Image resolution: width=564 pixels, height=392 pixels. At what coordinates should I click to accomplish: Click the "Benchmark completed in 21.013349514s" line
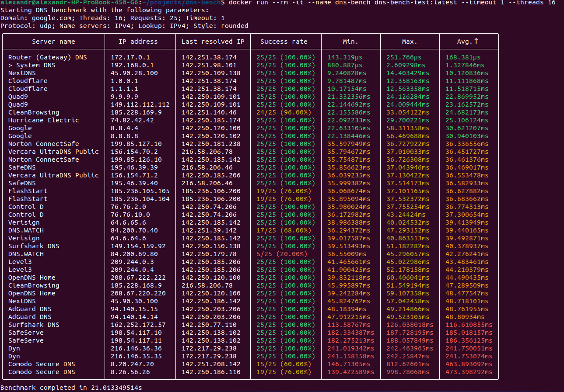pos(71,388)
